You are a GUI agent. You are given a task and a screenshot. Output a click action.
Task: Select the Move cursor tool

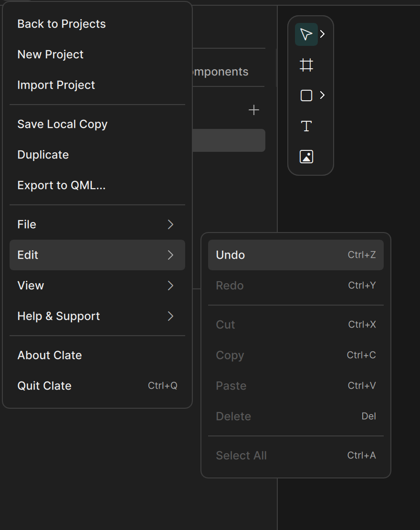(306, 34)
